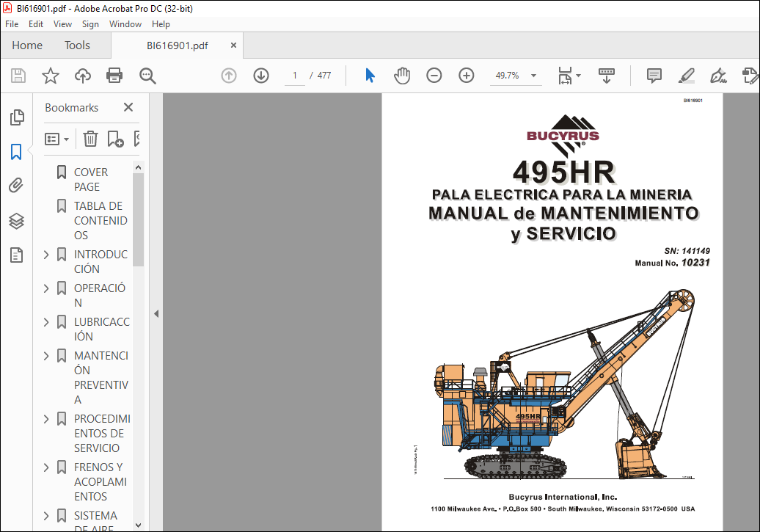Screen dimensions: 760x532
Task: Open the PROCEDIMIENTOS DE SERVICIO bookmark
Action: pyautogui.click(x=102, y=434)
